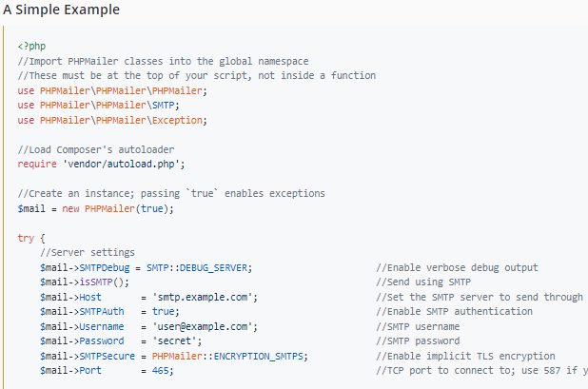Click the port number 465
588x389 pixels.
160,371
